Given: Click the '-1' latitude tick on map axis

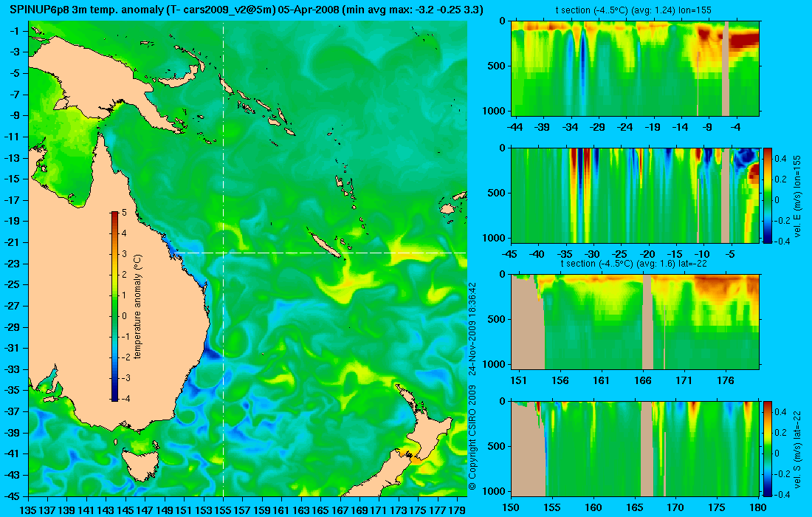Looking at the screenshot, I should [15, 31].
